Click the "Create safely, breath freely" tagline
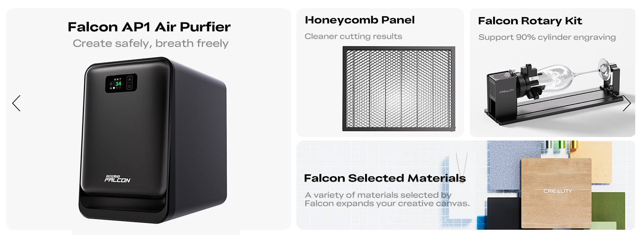 tap(150, 43)
